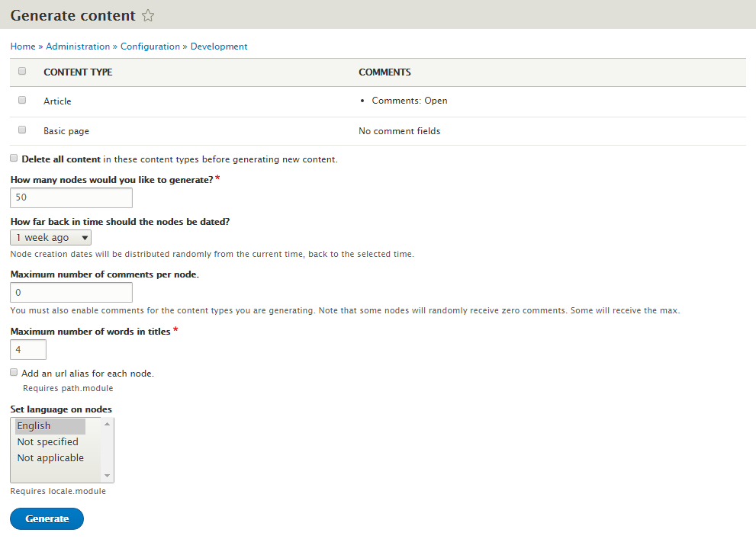
Task: Check the Article content type checkbox
Action: (22, 100)
